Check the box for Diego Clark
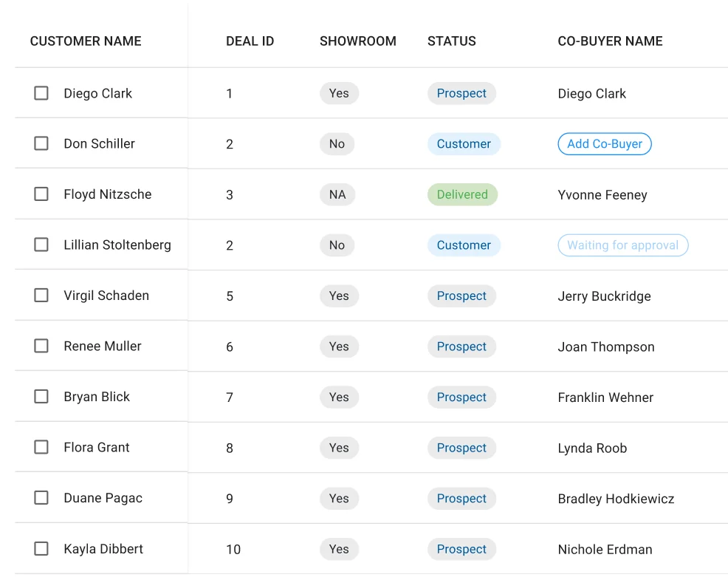Viewport: 728px width, 580px height. 41,93
